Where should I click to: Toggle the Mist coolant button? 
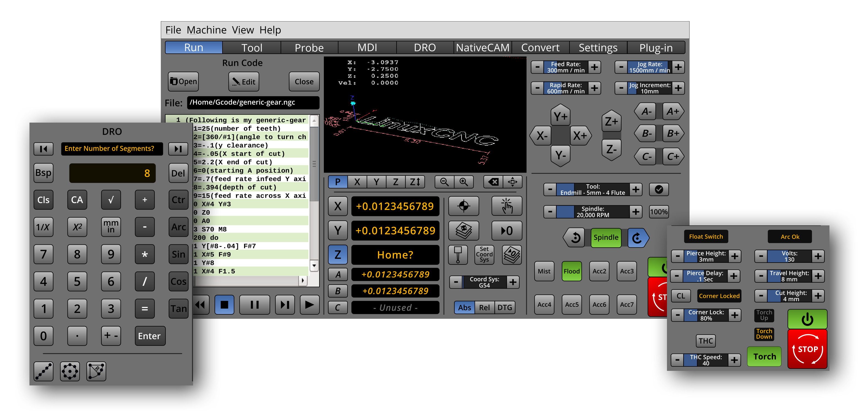(x=544, y=271)
